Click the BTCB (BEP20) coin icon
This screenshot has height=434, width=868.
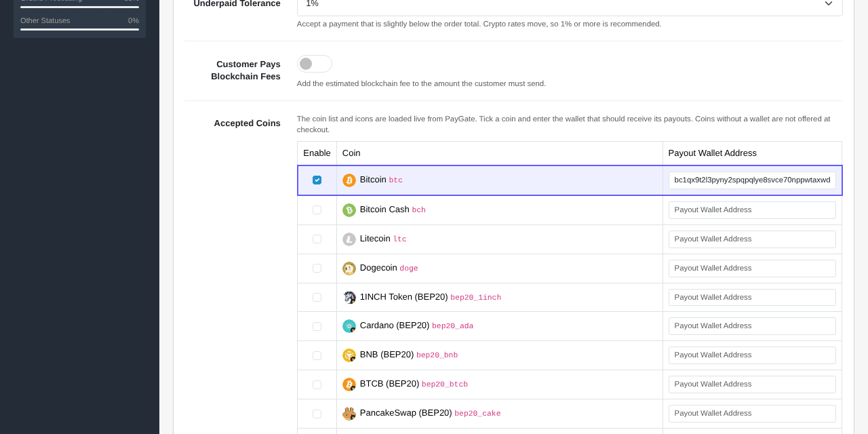click(349, 384)
